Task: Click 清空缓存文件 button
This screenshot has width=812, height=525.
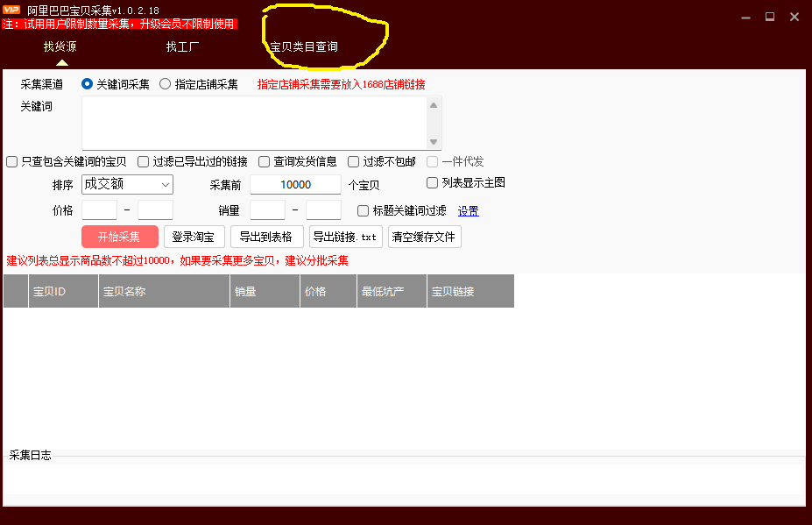Action: (424, 237)
